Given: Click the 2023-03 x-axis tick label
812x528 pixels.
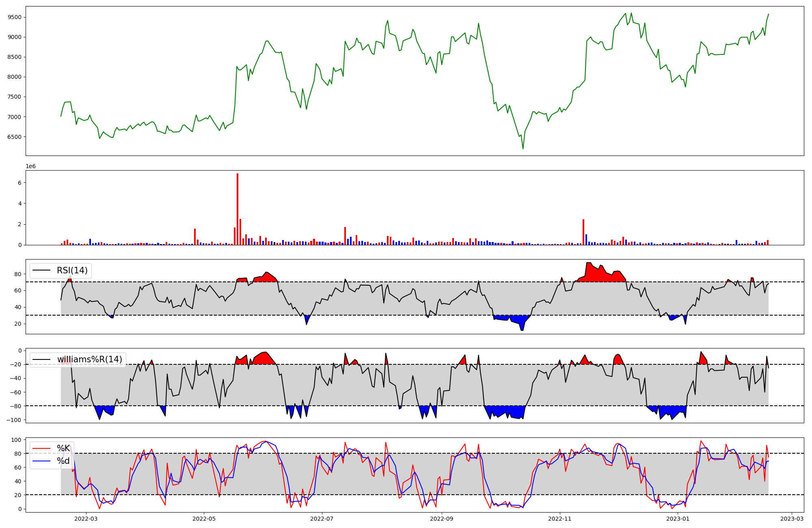Looking at the screenshot, I should (x=792, y=519).
